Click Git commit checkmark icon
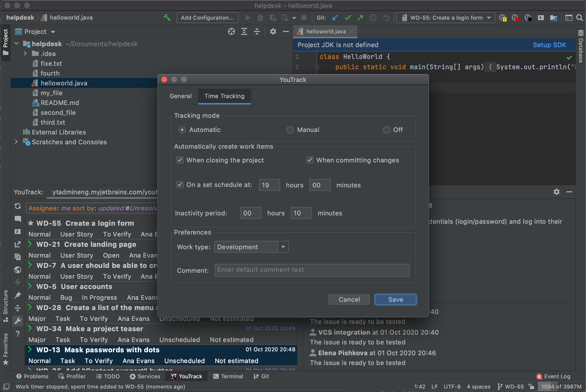 click(348, 17)
